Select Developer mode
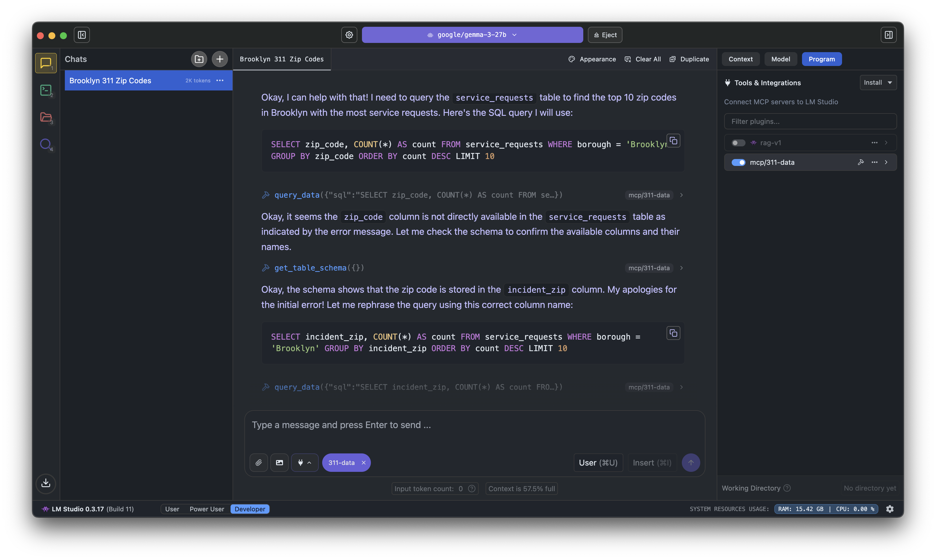Image resolution: width=936 pixels, height=560 pixels. pyautogui.click(x=250, y=509)
